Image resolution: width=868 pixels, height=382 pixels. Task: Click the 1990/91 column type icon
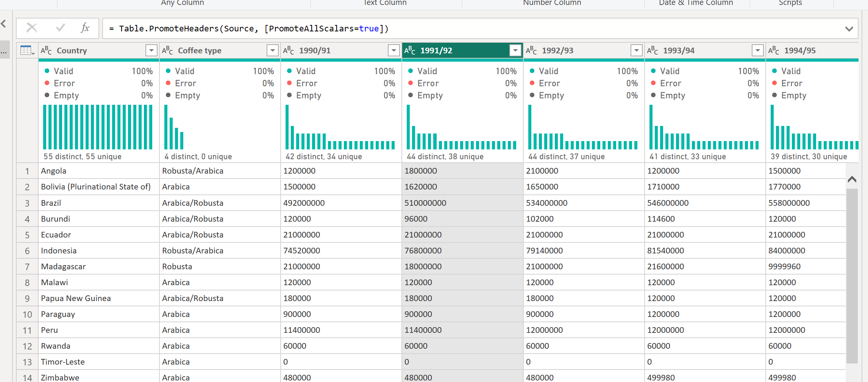click(x=289, y=50)
